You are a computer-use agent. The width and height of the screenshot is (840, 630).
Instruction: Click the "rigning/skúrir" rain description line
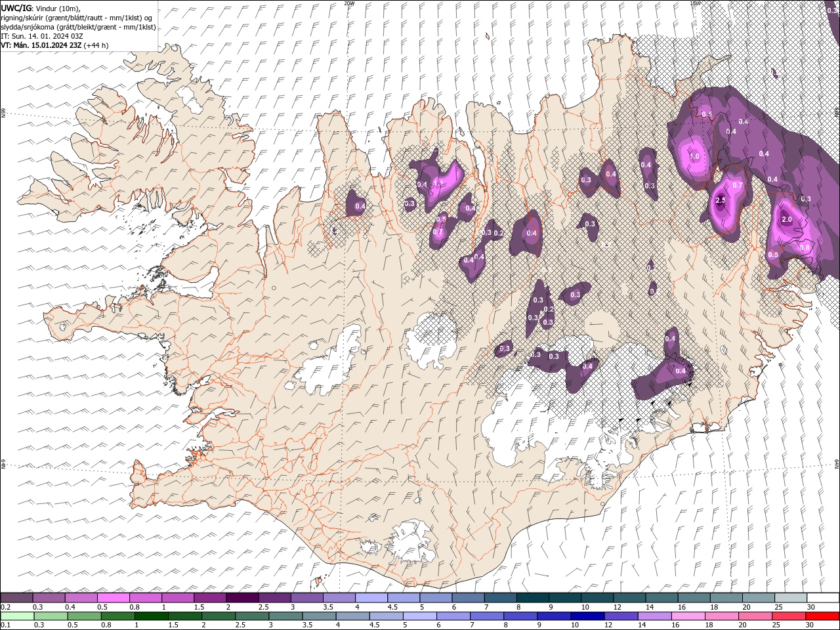tap(77, 18)
